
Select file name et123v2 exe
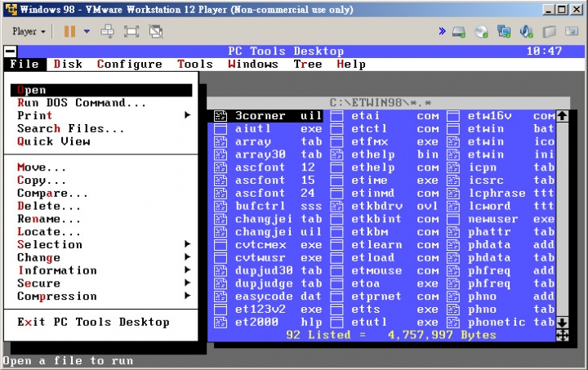278,310
